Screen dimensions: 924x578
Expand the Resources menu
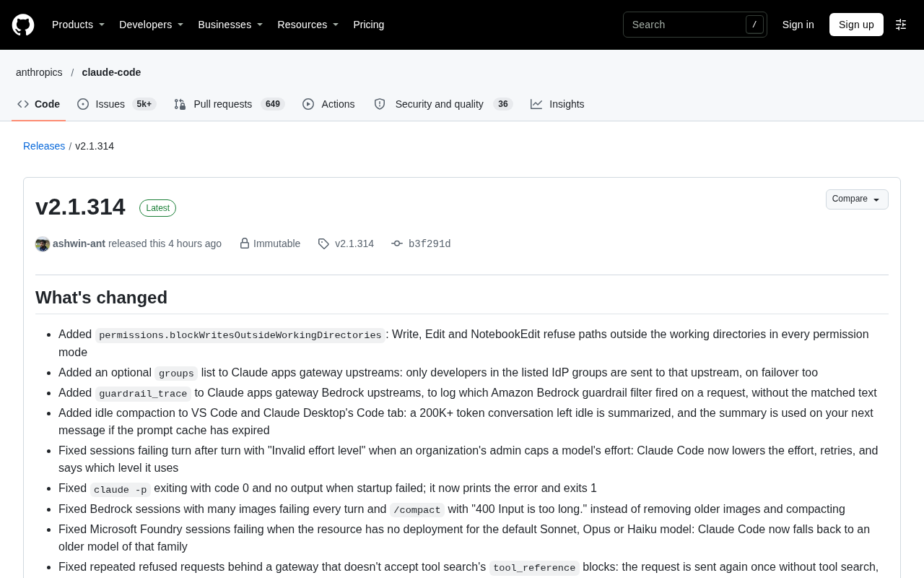[308, 25]
